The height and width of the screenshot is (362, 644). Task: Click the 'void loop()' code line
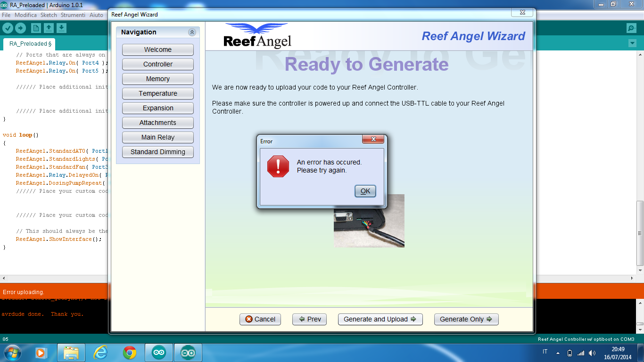pos(20,135)
